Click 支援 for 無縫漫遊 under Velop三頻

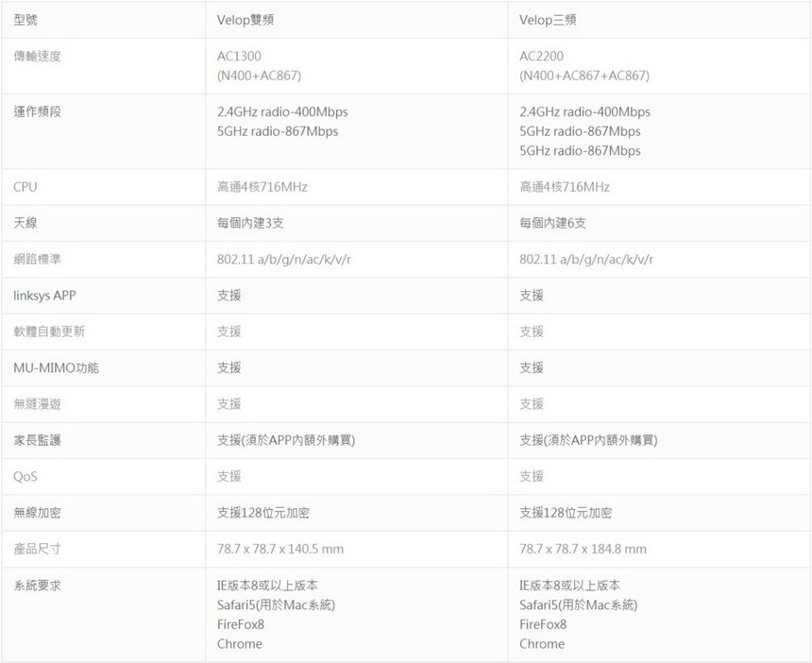(532, 404)
